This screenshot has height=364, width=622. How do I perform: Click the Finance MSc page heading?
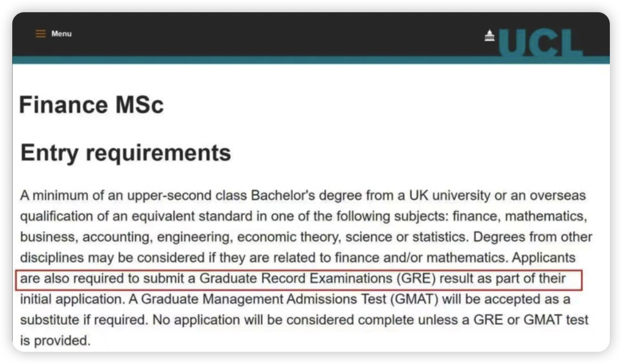[x=92, y=105]
